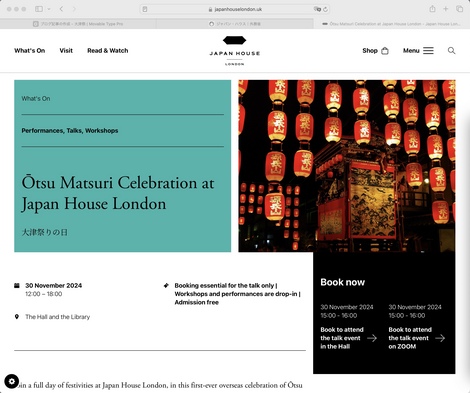This screenshot has width=470, height=393.
Task: Click the arrow next to in the Hall booking
Action: tap(372, 338)
